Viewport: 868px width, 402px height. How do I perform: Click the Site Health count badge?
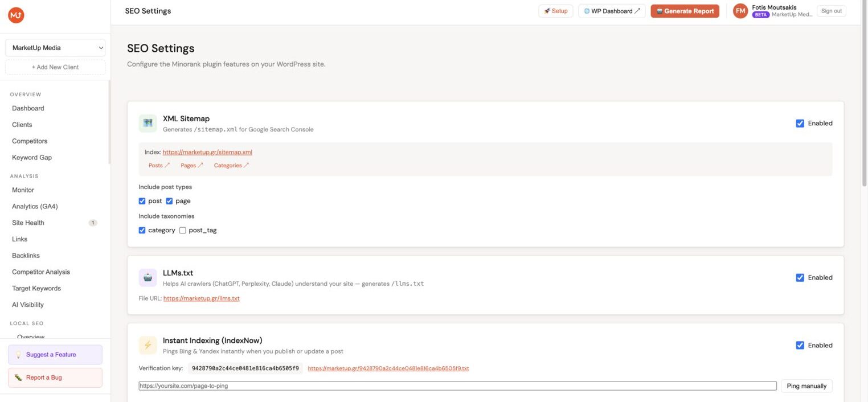tap(93, 223)
